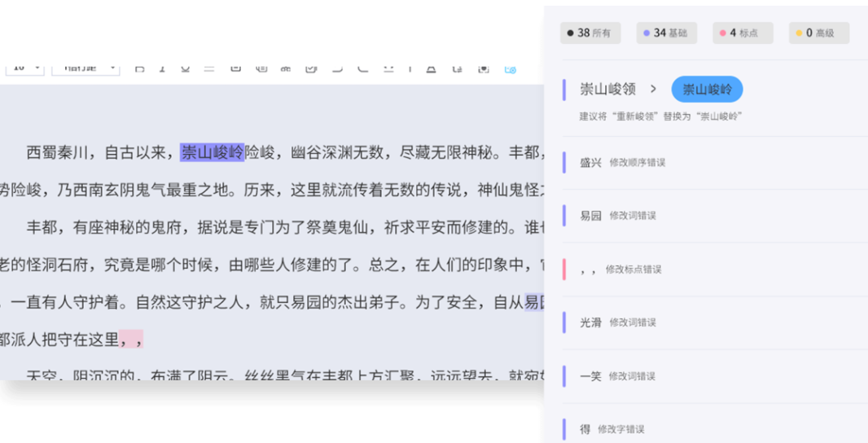Open the 光滑 修改词错误 item
The image size is (868, 443).
point(714,322)
